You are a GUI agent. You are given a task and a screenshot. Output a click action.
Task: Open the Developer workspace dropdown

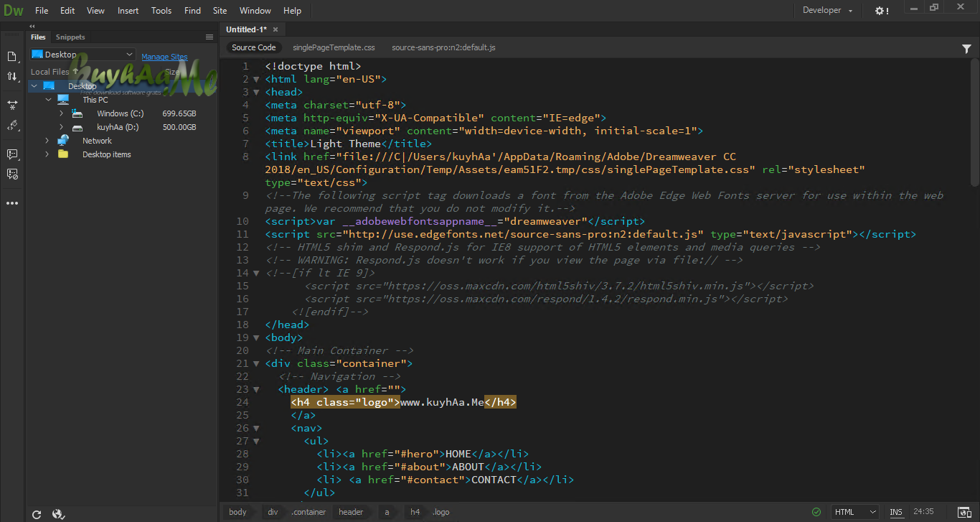827,10
